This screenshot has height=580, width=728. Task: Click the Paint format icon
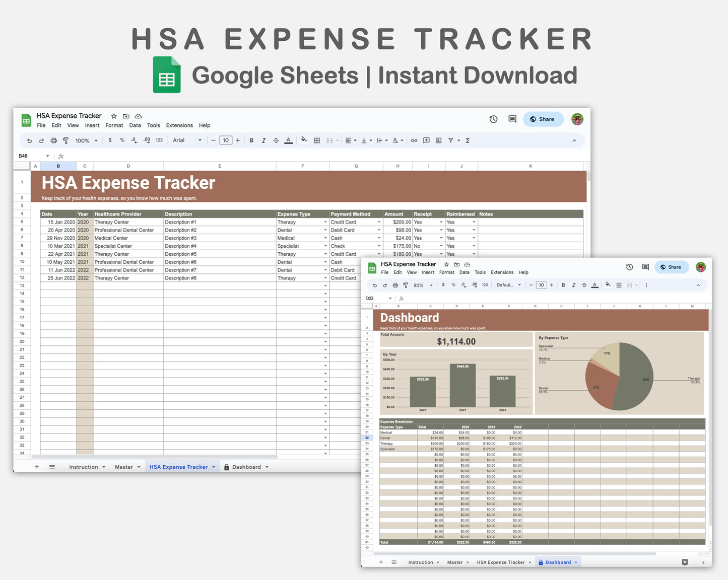[65, 140]
